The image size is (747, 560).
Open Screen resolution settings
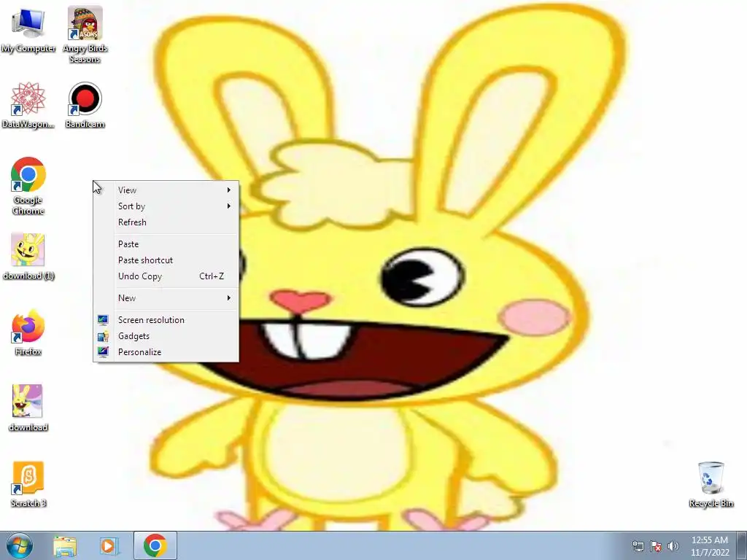[166, 320]
